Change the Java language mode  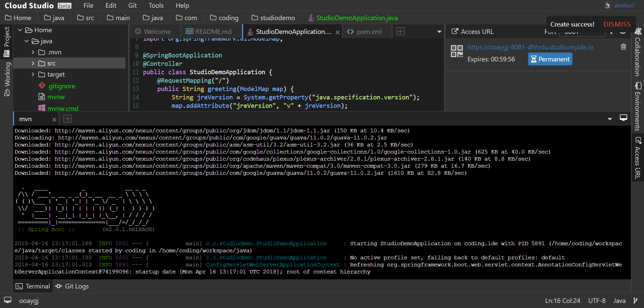point(619,301)
